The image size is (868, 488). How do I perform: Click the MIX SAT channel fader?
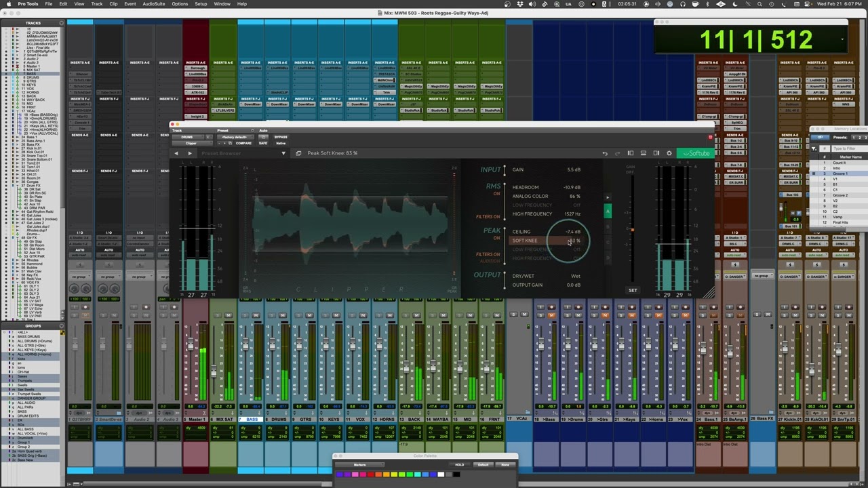click(214, 371)
